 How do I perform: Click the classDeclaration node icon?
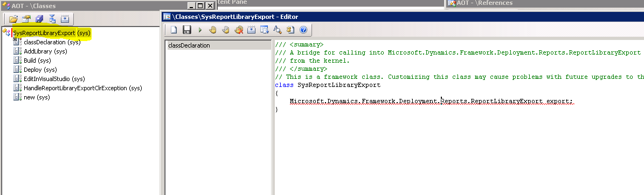pyautogui.click(x=17, y=42)
